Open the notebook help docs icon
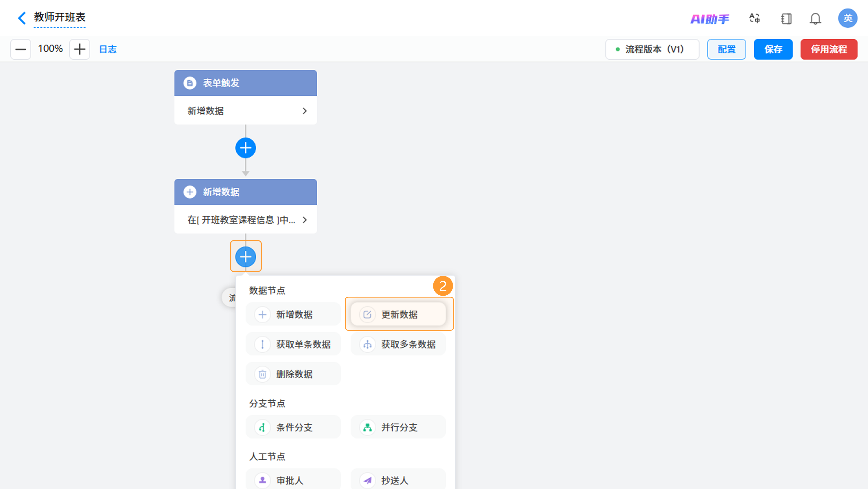Screen dimensions: 868x489 pyautogui.click(x=786, y=19)
